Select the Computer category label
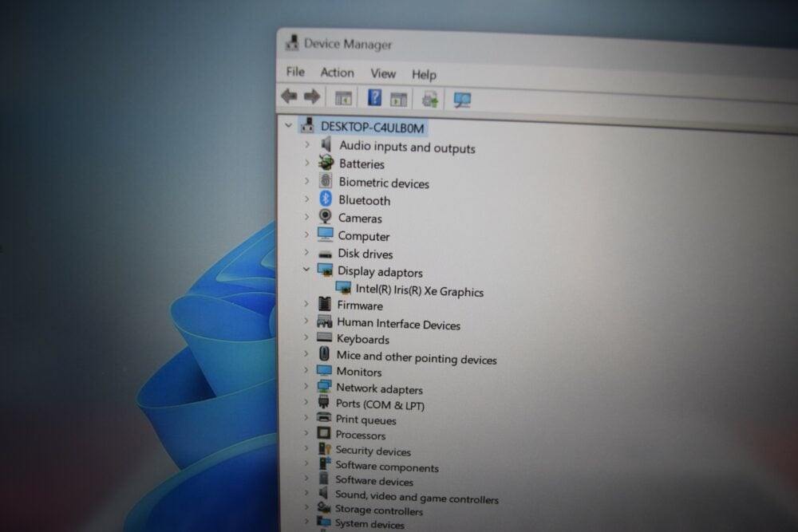Image resolution: width=798 pixels, height=532 pixels. [x=363, y=236]
